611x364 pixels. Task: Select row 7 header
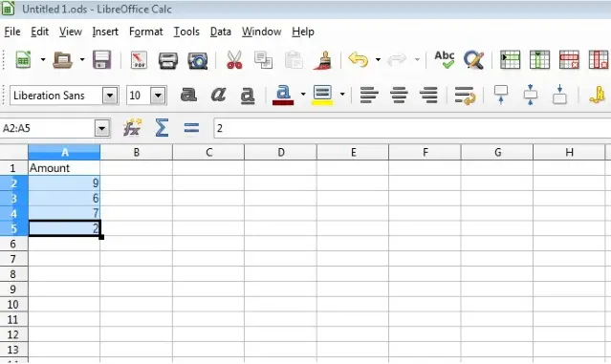14,259
